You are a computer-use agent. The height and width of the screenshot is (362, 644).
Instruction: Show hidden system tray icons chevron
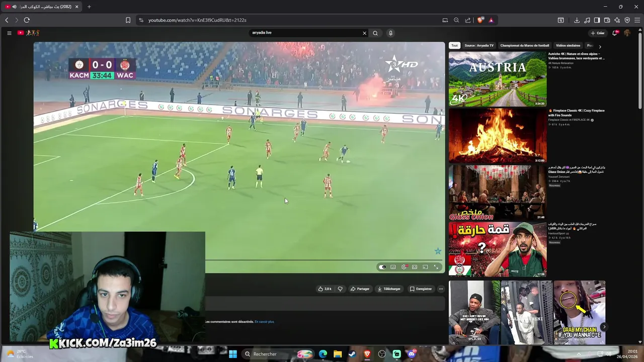579,354
